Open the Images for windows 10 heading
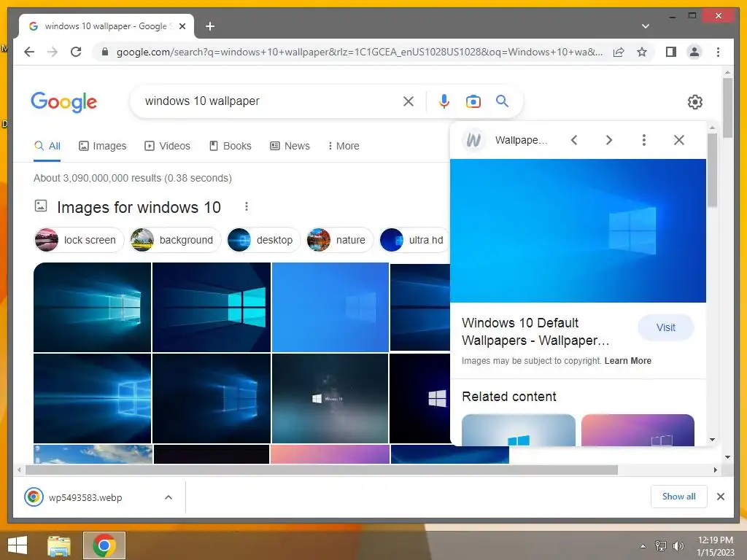 pyautogui.click(x=139, y=208)
